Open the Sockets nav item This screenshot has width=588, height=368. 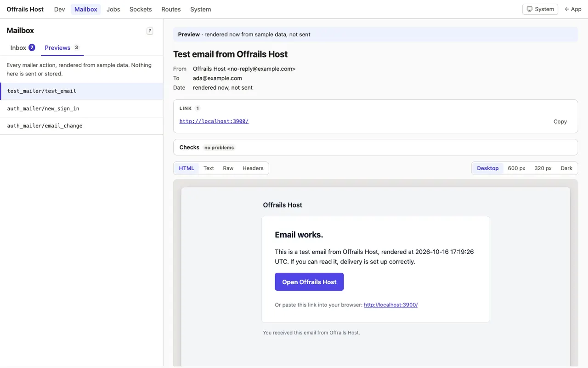pyautogui.click(x=141, y=9)
